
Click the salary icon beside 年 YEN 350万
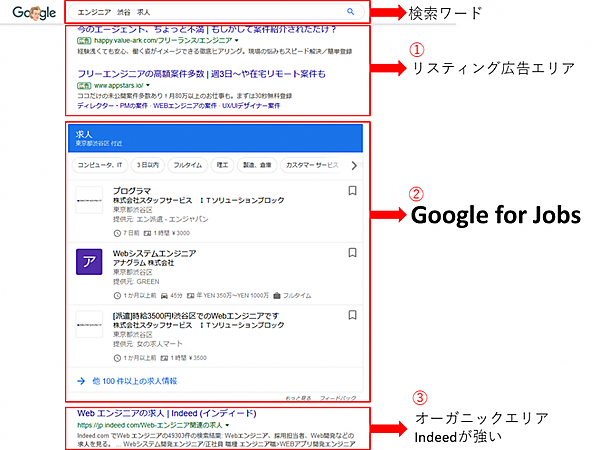[x=191, y=295]
